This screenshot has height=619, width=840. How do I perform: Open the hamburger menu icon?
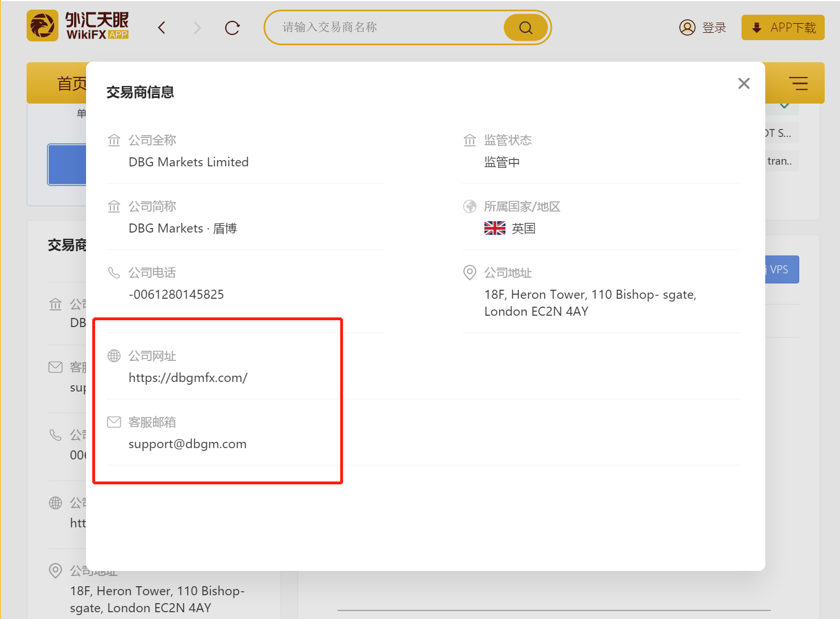pos(798,83)
